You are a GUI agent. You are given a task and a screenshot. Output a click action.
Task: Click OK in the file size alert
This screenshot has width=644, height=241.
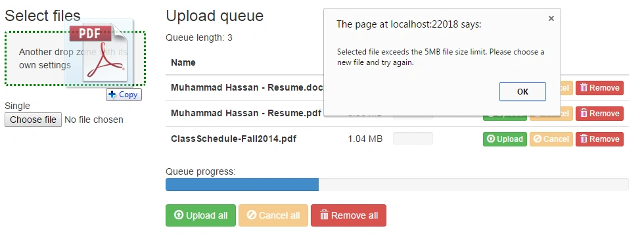tap(522, 91)
